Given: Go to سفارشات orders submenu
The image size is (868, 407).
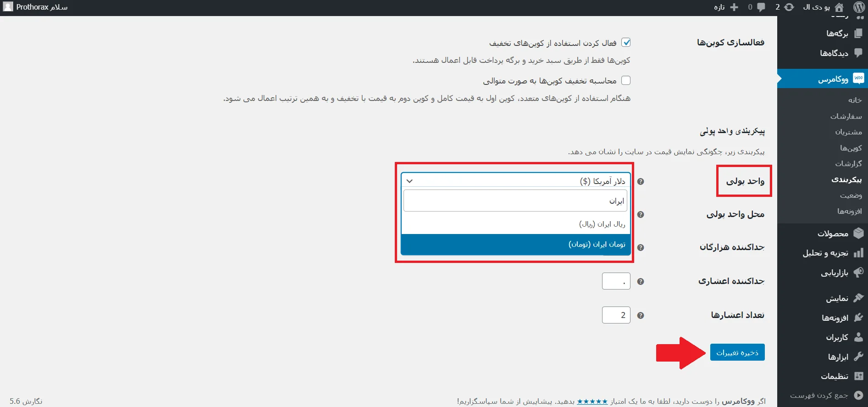Looking at the screenshot, I should pos(846,116).
